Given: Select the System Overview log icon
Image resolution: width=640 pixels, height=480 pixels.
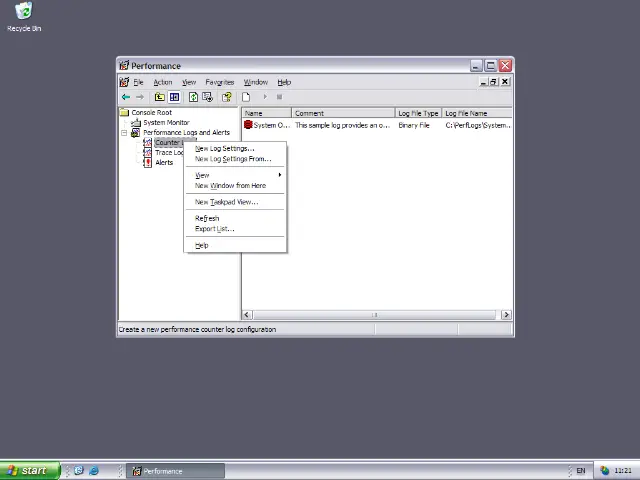Looking at the screenshot, I should tap(248, 125).
